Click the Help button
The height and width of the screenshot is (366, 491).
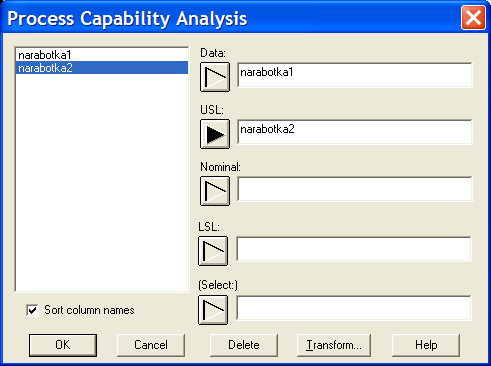tap(426, 345)
